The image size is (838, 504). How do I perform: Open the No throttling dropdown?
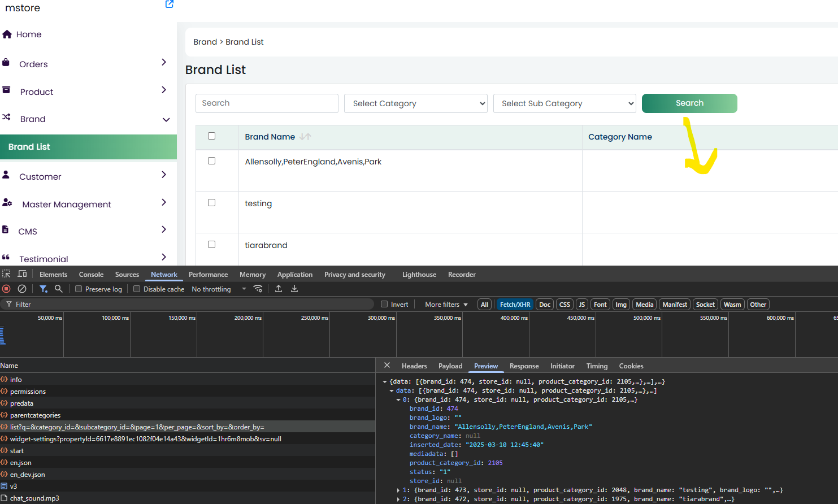point(219,289)
